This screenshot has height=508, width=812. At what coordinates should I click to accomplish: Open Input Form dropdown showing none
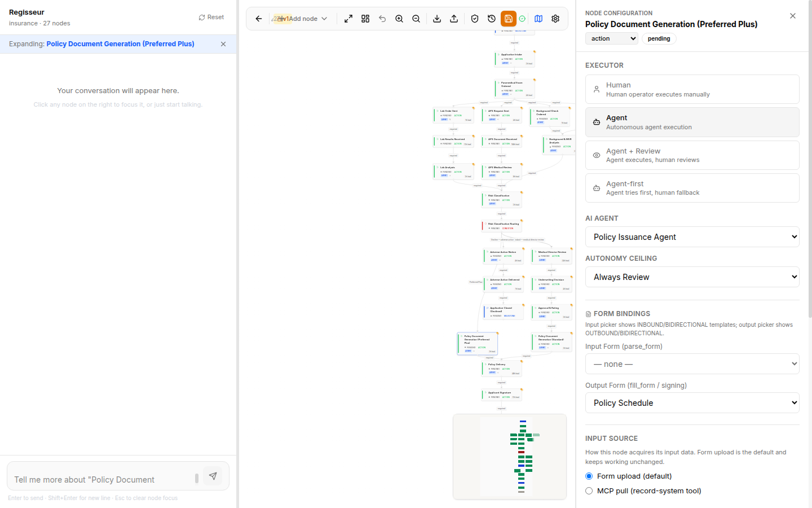click(692, 364)
